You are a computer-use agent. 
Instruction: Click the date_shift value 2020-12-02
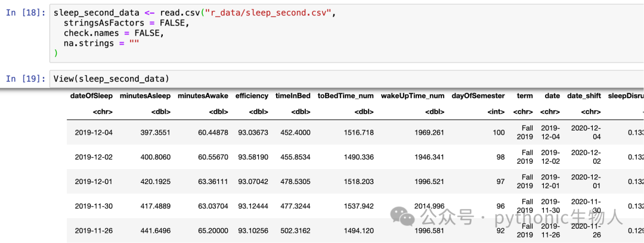pos(586,157)
